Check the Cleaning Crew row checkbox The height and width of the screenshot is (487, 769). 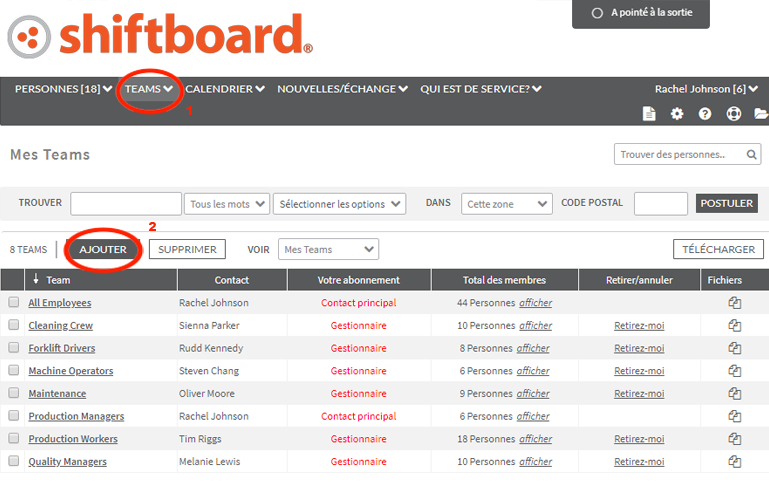(x=14, y=325)
